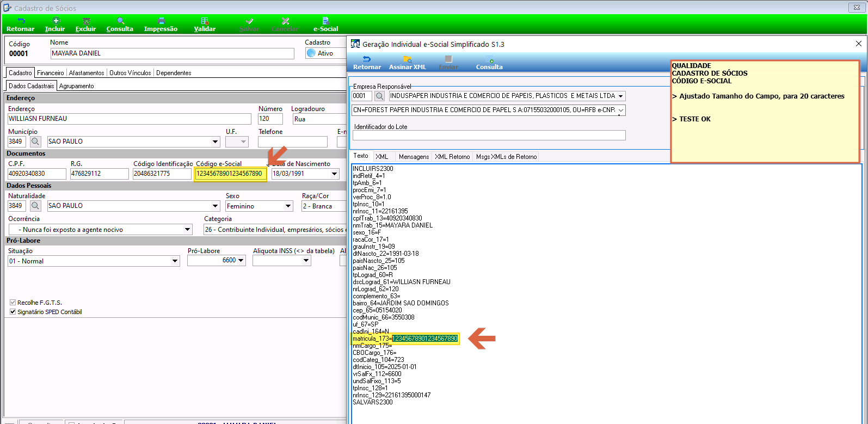Click the Impressão toolbar button

pyautogui.click(x=161, y=24)
